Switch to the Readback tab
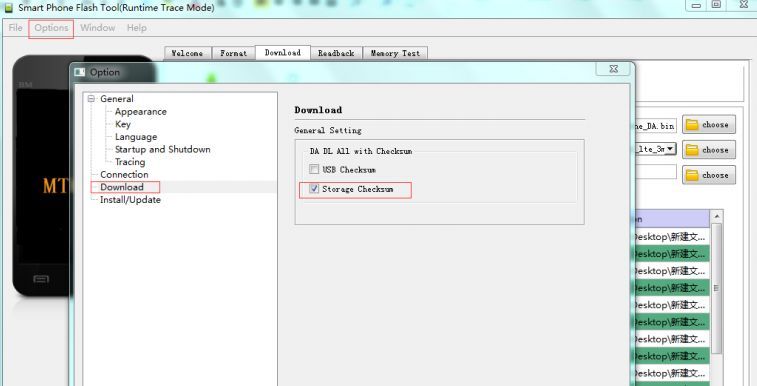757x386 pixels. pos(336,53)
